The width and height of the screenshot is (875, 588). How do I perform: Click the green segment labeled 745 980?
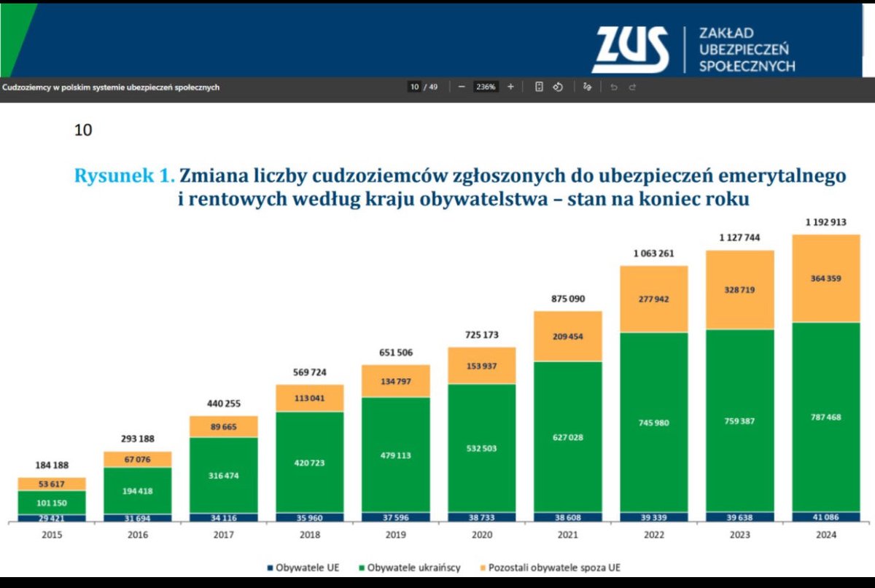click(x=653, y=423)
